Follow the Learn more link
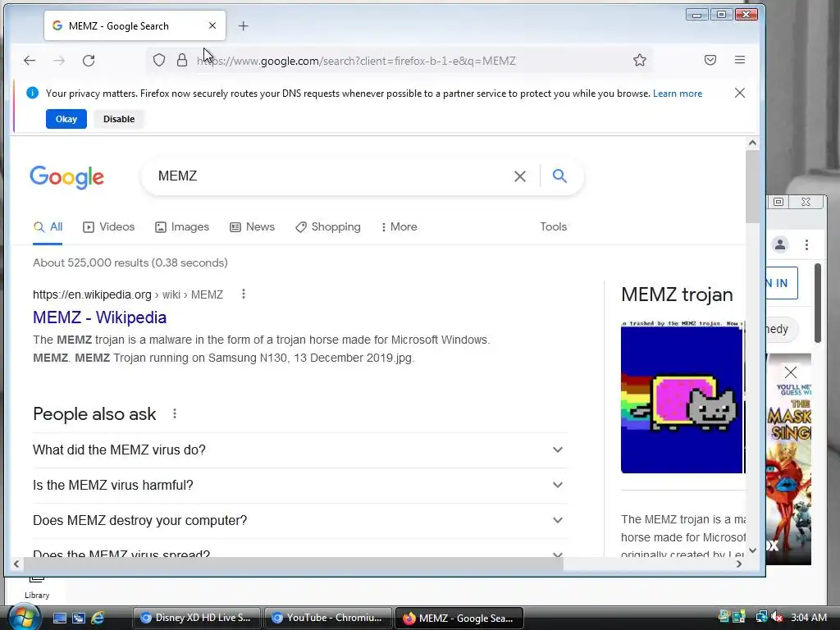The image size is (840, 630). [677, 94]
